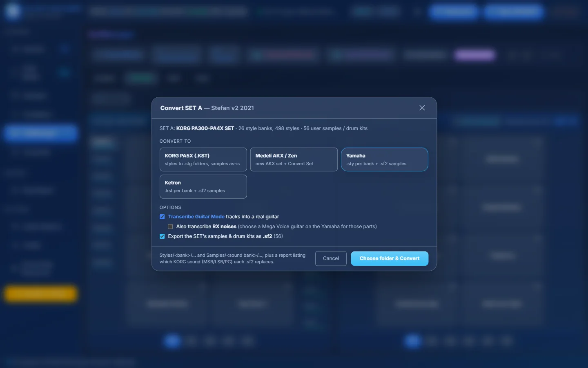Click the "CONVERT TO" section label
Screen dimensions: 588x368
click(175, 141)
